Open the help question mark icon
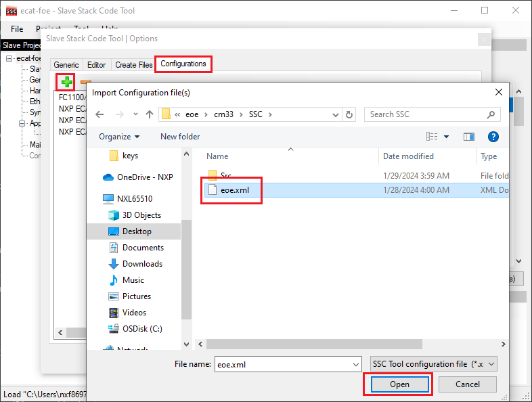532x402 pixels. 493,137
